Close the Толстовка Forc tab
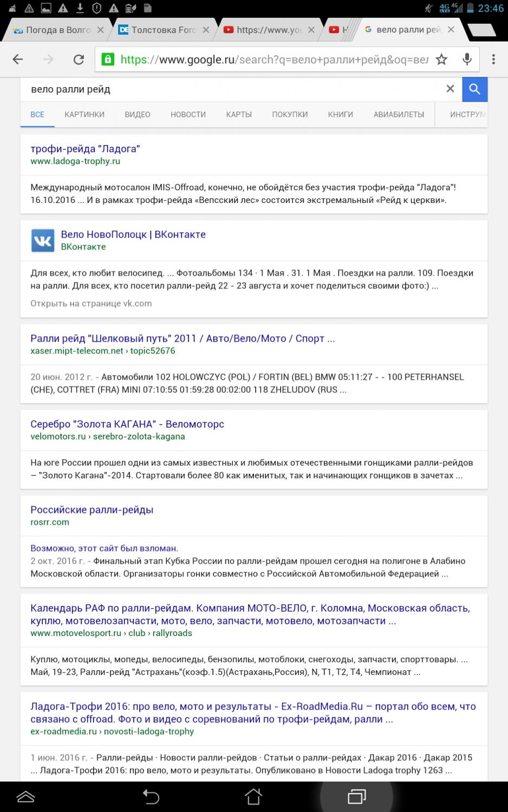 pyautogui.click(x=206, y=30)
